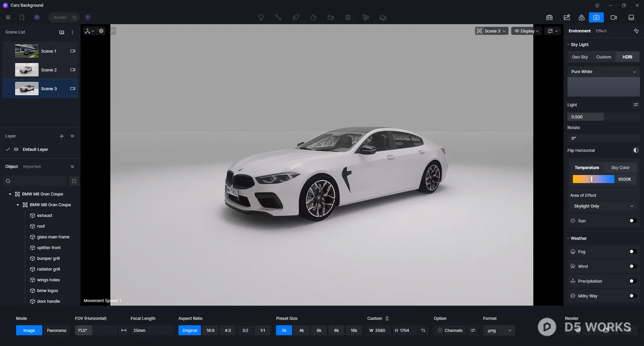
Task: Open Light advanced settings sliders icon
Action: (x=636, y=105)
